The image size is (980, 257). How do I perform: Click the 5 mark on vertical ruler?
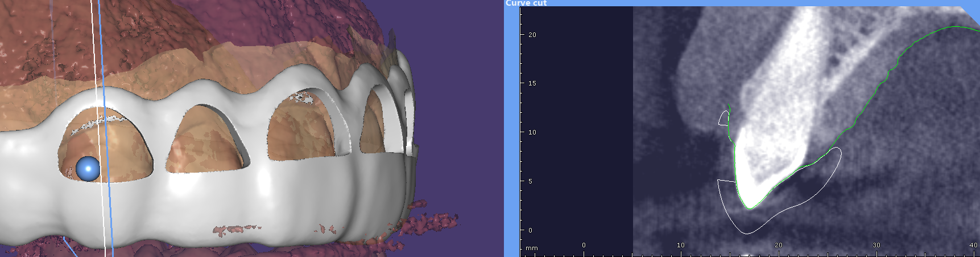pyautogui.click(x=531, y=181)
